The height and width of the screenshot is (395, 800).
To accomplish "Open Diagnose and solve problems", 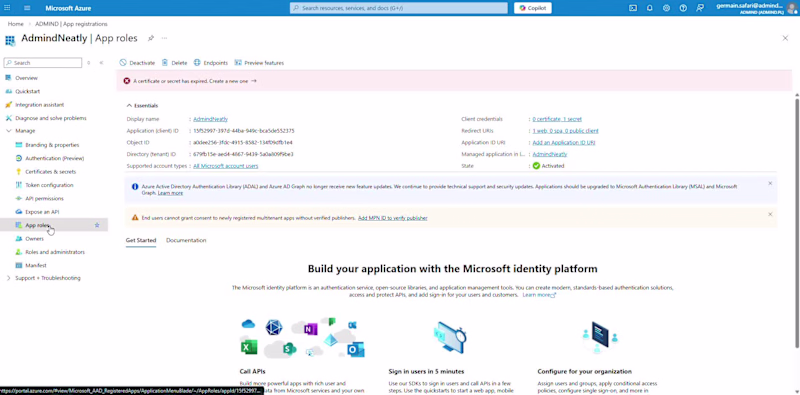I will pyautogui.click(x=51, y=118).
